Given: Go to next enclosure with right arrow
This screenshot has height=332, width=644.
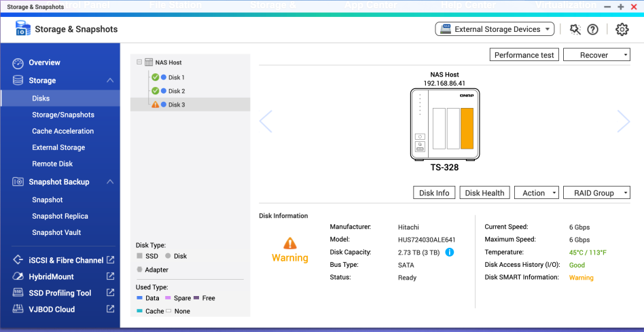Looking at the screenshot, I should tap(624, 122).
